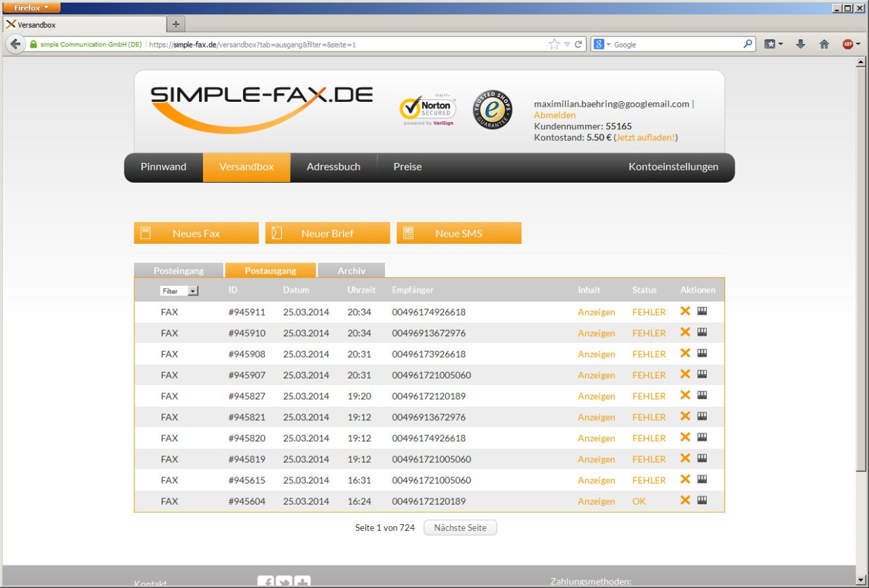Delete fax #945911 with the orange X
The height and width of the screenshot is (588, 869).
coord(685,311)
